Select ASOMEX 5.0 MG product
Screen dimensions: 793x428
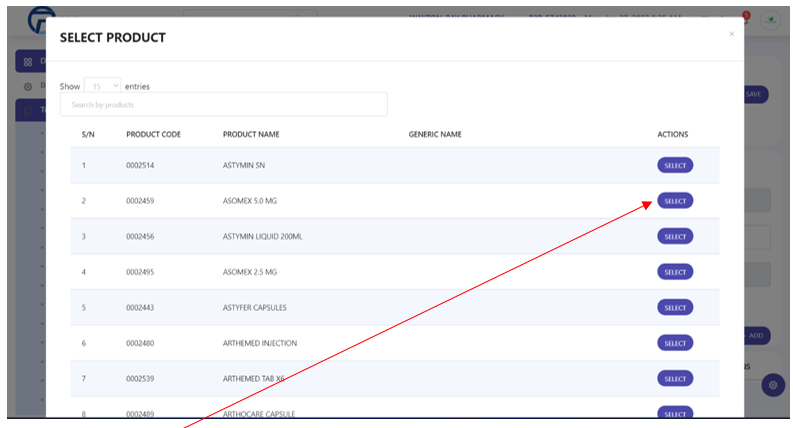(675, 201)
